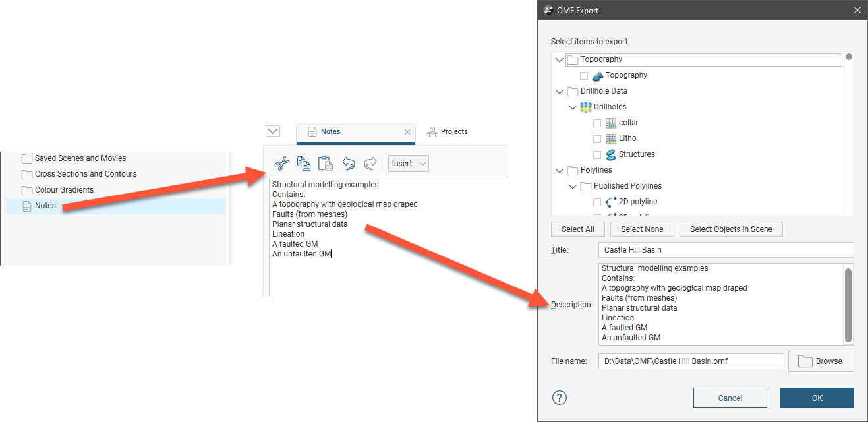Viewport: 868px width, 422px height.
Task: Click the Polylines folder icon
Action: click(x=573, y=171)
